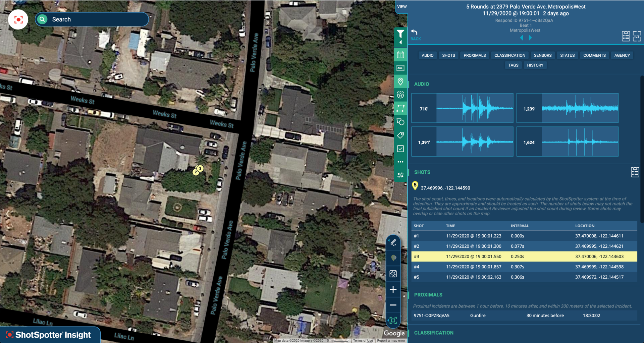Open the police badge beats tool
The image size is (644, 343).
[x=400, y=95]
